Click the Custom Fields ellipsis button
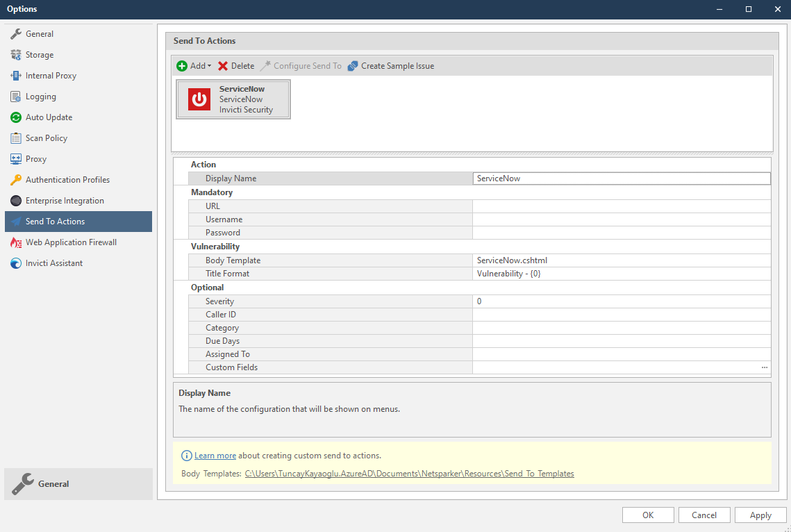The image size is (791, 532). [x=765, y=367]
